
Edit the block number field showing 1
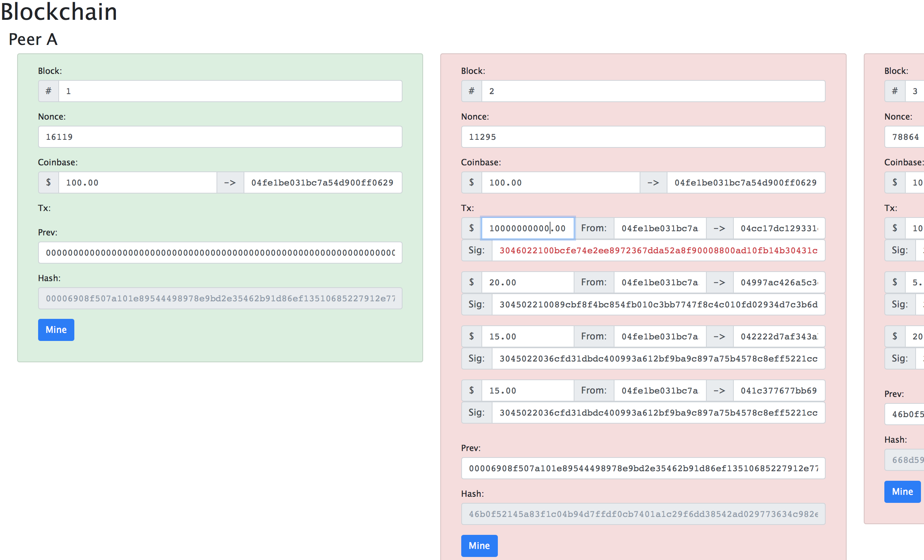pyautogui.click(x=230, y=91)
